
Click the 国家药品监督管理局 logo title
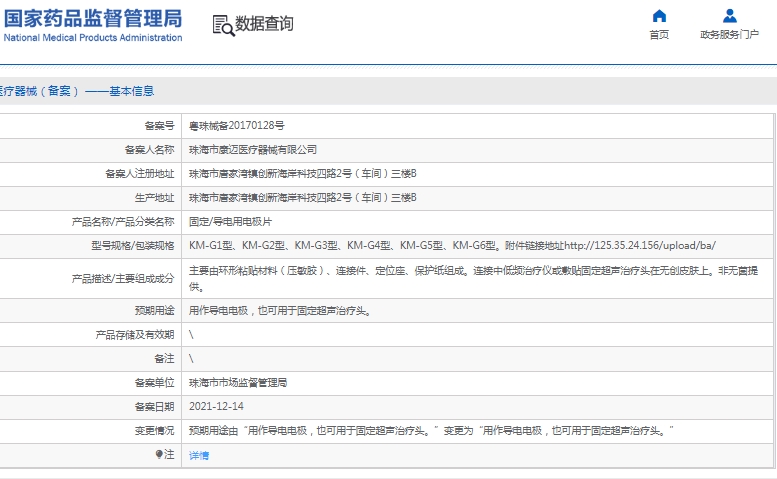[93, 19]
